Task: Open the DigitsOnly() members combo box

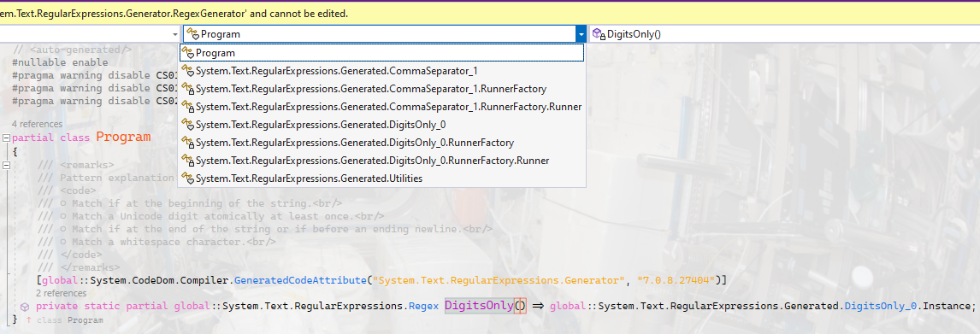Action: tap(784, 33)
